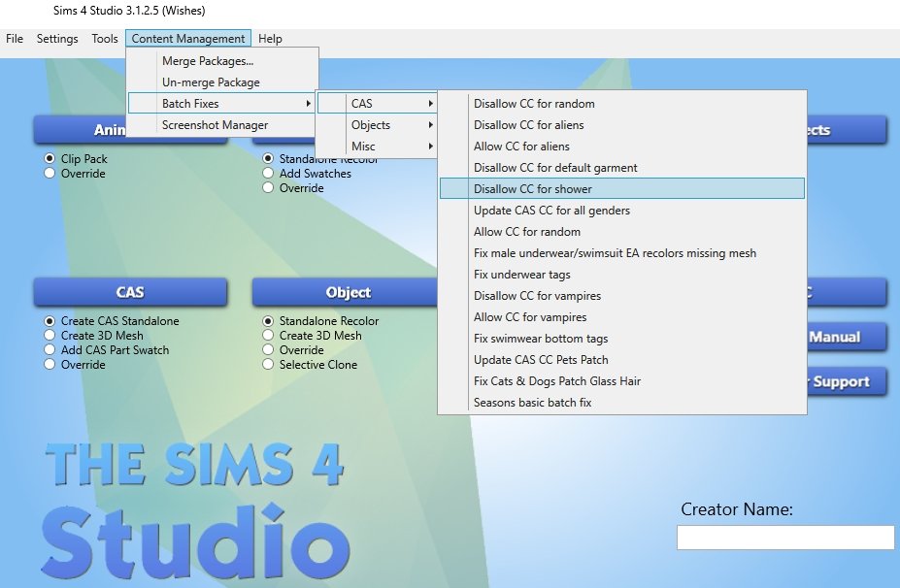This screenshot has width=900, height=588.
Task: Select Disallow CC for shower
Action: click(x=622, y=189)
